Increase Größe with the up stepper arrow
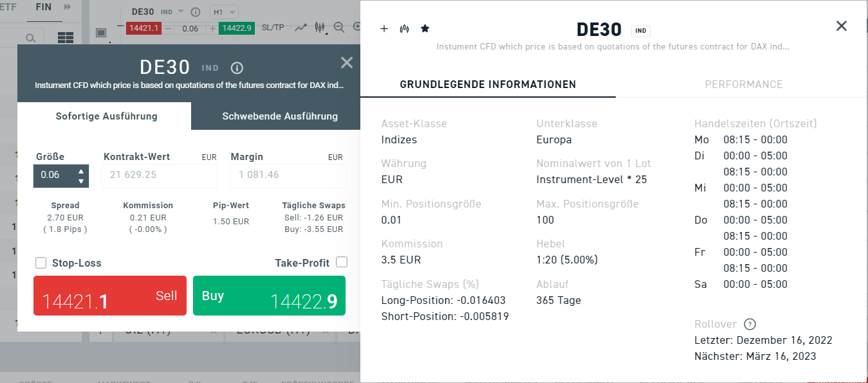868x383 pixels. coord(81,171)
